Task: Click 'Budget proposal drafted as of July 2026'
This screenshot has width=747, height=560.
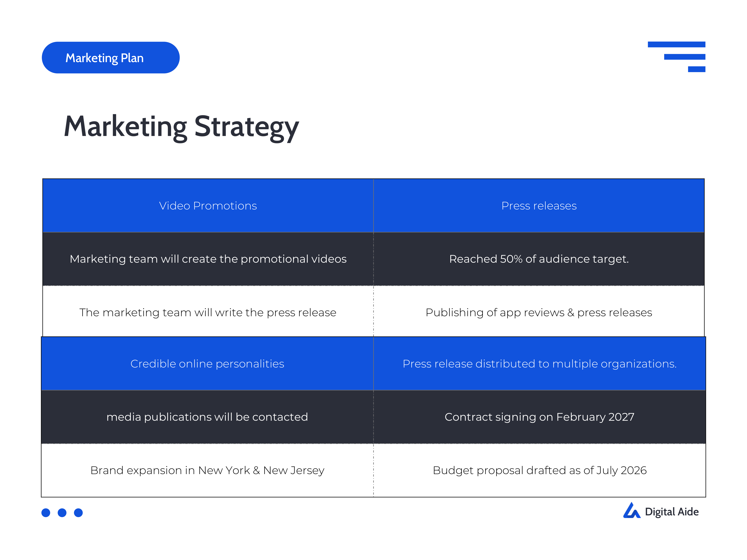Action: [x=540, y=470]
